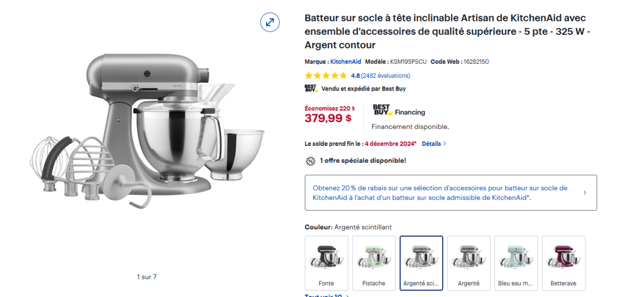644x297 pixels.
Task: Choose the Bleu eau color swatch
Action: [516, 263]
